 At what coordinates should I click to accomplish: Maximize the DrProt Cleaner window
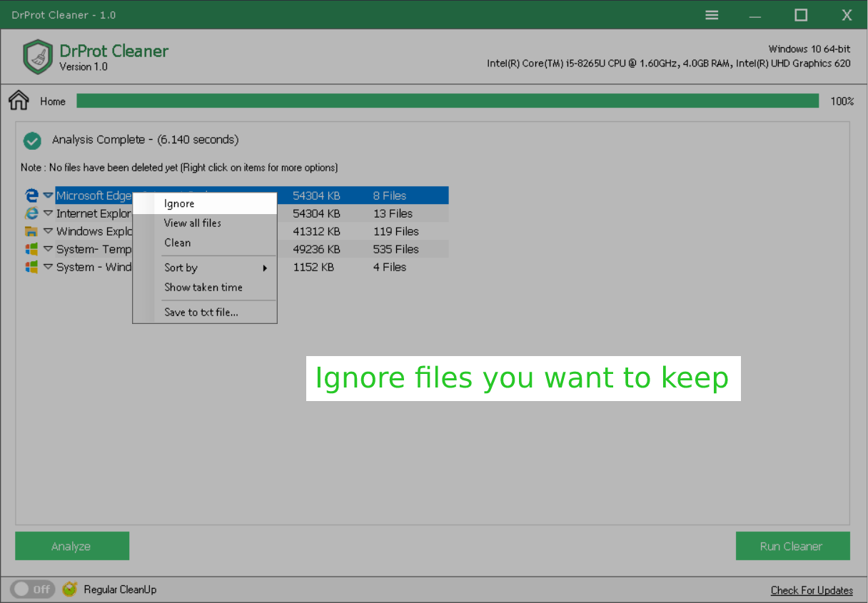click(801, 15)
